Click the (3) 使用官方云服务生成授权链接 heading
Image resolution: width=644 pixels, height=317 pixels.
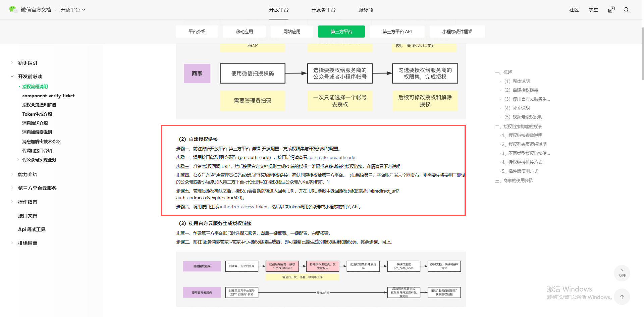tap(214, 223)
